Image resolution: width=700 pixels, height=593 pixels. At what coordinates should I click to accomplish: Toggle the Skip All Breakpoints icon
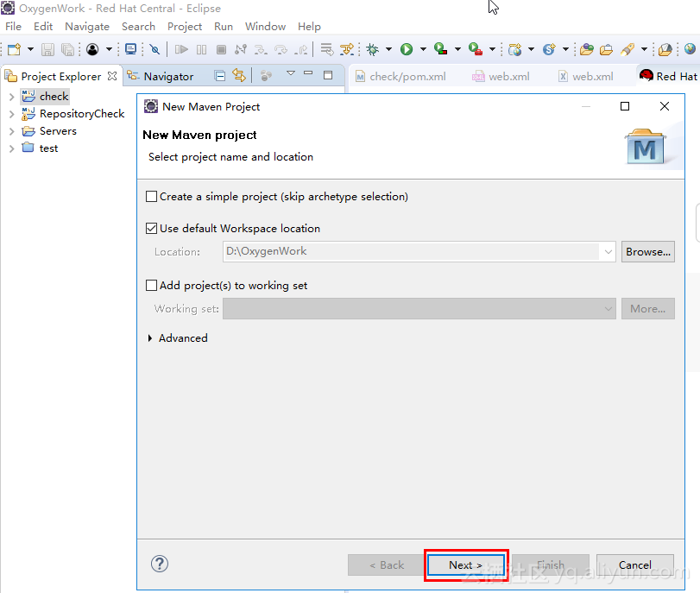155,49
